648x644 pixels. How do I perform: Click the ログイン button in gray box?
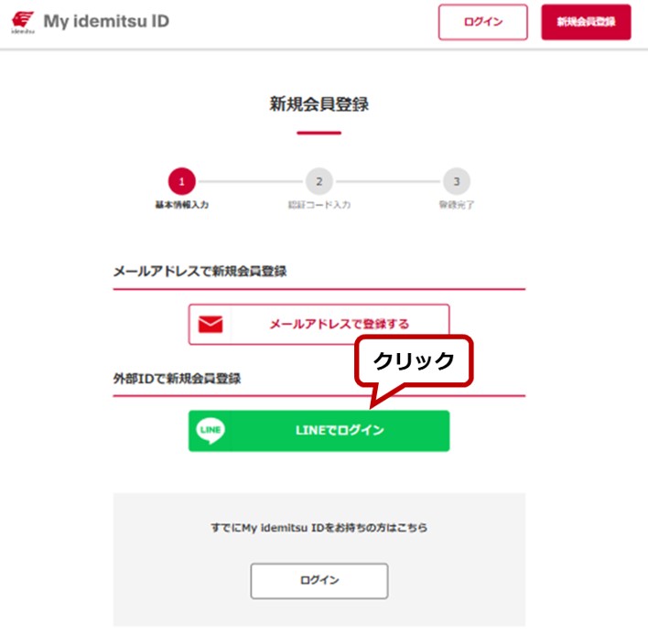tap(319, 581)
